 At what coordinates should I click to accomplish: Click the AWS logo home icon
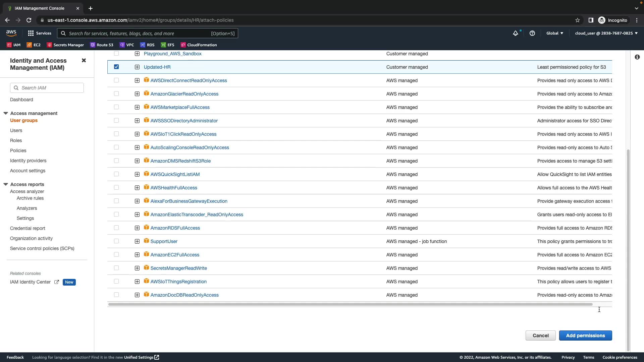(11, 33)
